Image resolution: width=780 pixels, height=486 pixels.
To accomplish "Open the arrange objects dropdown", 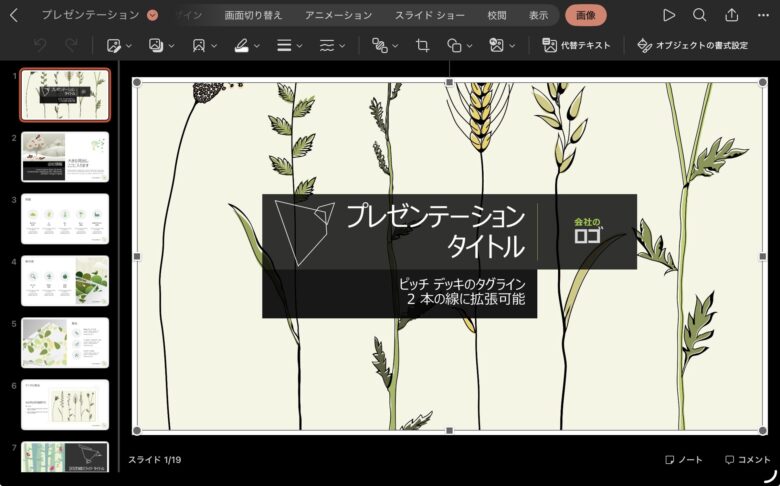I will tap(385, 45).
